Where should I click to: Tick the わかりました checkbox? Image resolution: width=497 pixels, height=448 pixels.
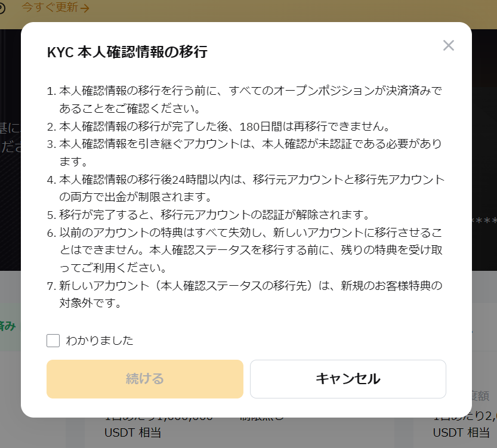point(53,341)
